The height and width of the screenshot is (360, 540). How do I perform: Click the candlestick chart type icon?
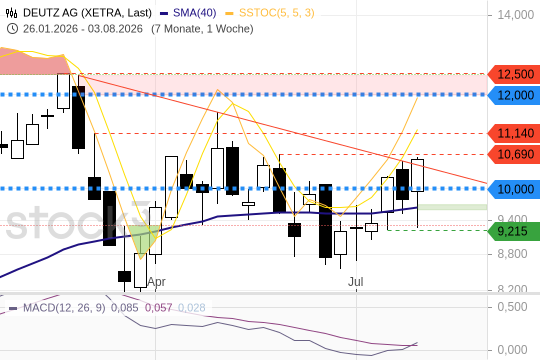(x=11, y=13)
